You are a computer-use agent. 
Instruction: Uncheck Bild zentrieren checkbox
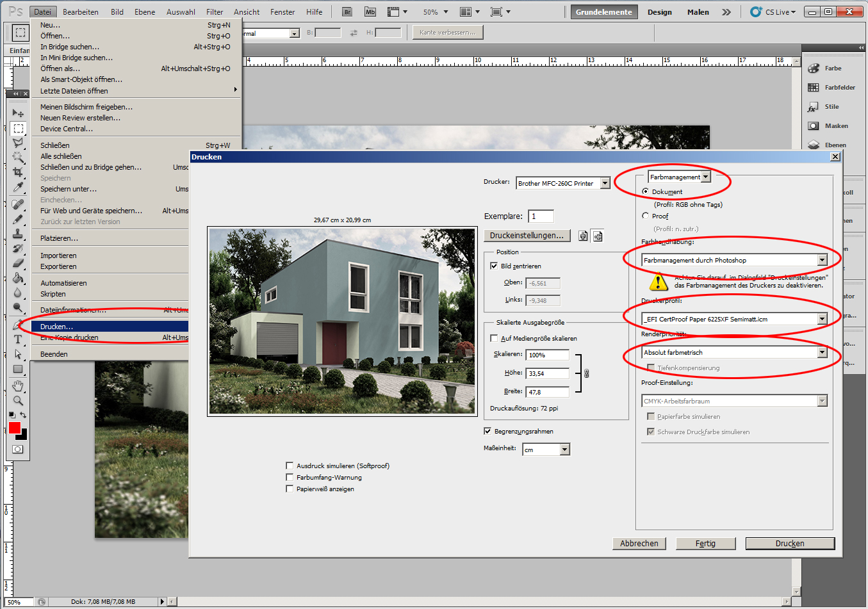[494, 266]
